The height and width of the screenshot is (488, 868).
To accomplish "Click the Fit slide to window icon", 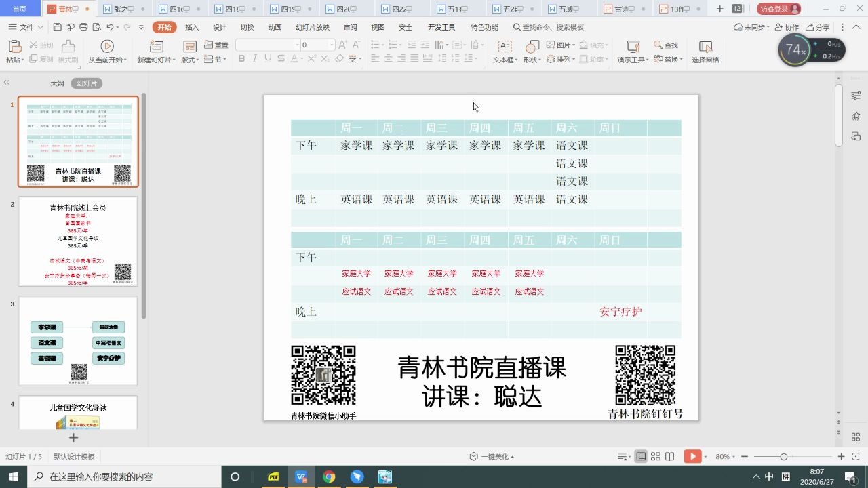I will pyautogui.click(x=856, y=457).
